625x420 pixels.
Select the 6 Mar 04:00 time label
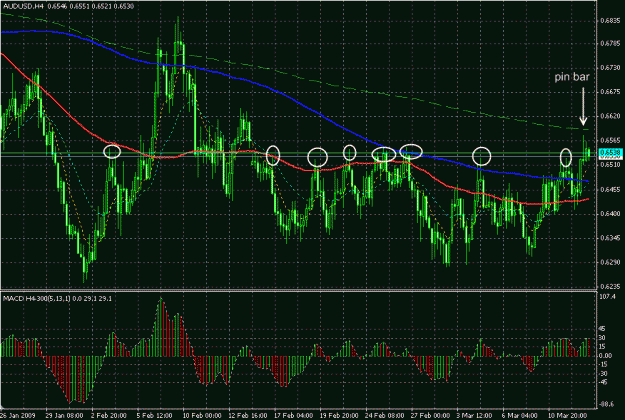click(520, 416)
